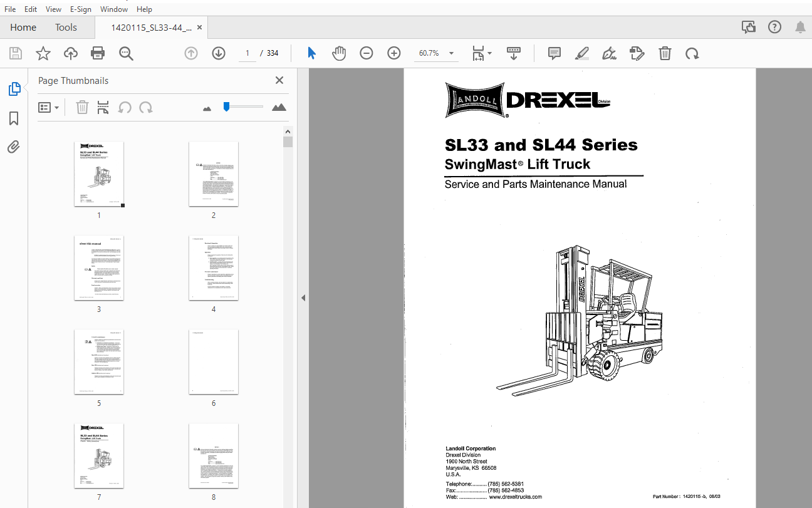Click the insert pages icon in thumbnails panel
The width and height of the screenshot is (812, 508).
(x=103, y=107)
